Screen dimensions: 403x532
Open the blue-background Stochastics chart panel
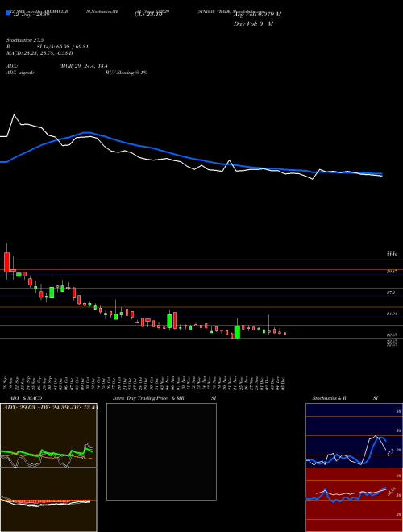click(354, 435)
